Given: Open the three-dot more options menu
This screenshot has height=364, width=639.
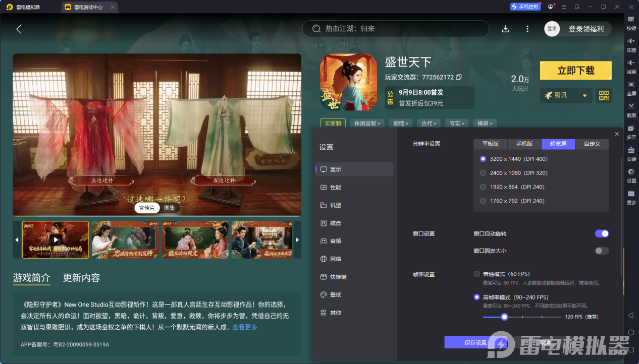Looking at the screenshot, I should pos(527,29).
